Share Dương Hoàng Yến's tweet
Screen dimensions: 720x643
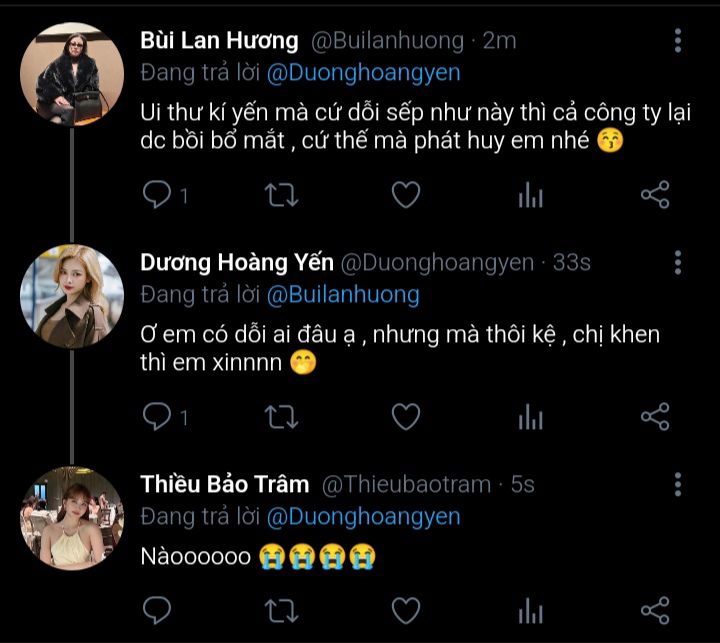654,416
